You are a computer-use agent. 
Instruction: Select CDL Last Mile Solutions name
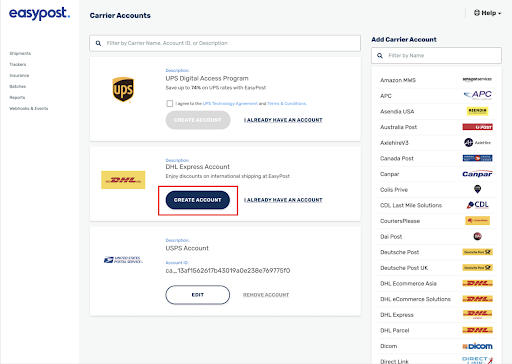[411, 206]
